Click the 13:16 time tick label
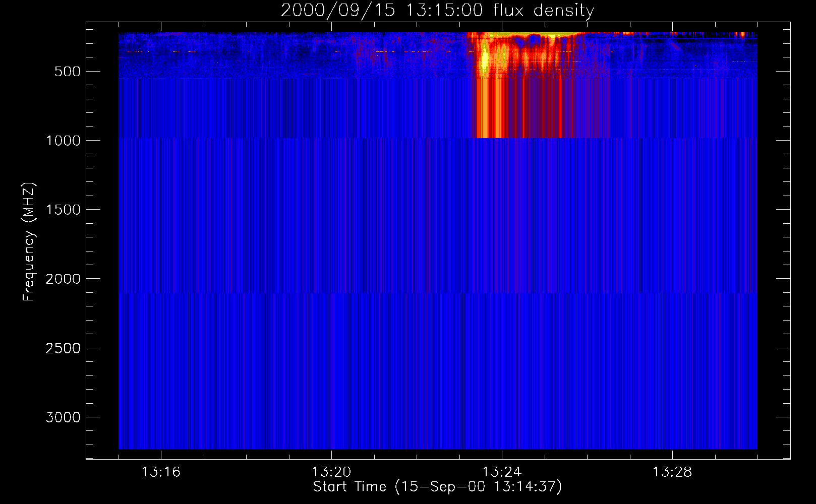Viewport: 816px width, 504px height. pos(161,472)
